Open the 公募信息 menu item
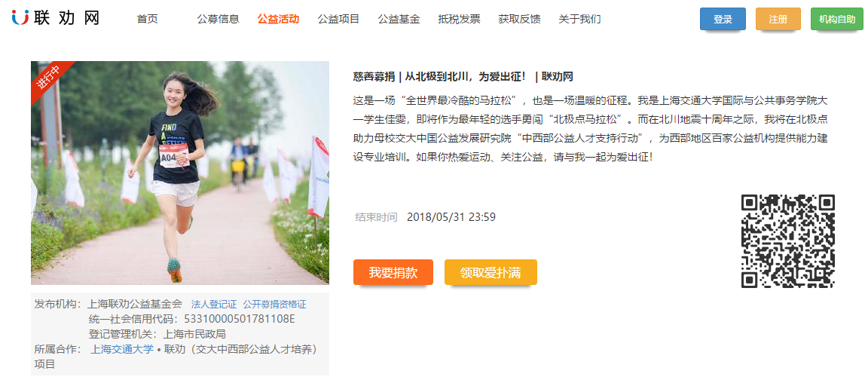 [x=218, y=19]
